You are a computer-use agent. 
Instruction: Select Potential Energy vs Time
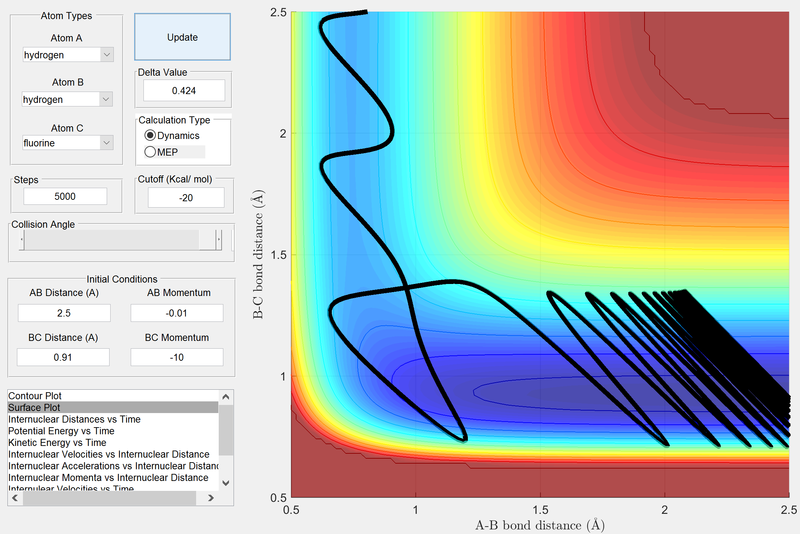click(x=113, y=431)
